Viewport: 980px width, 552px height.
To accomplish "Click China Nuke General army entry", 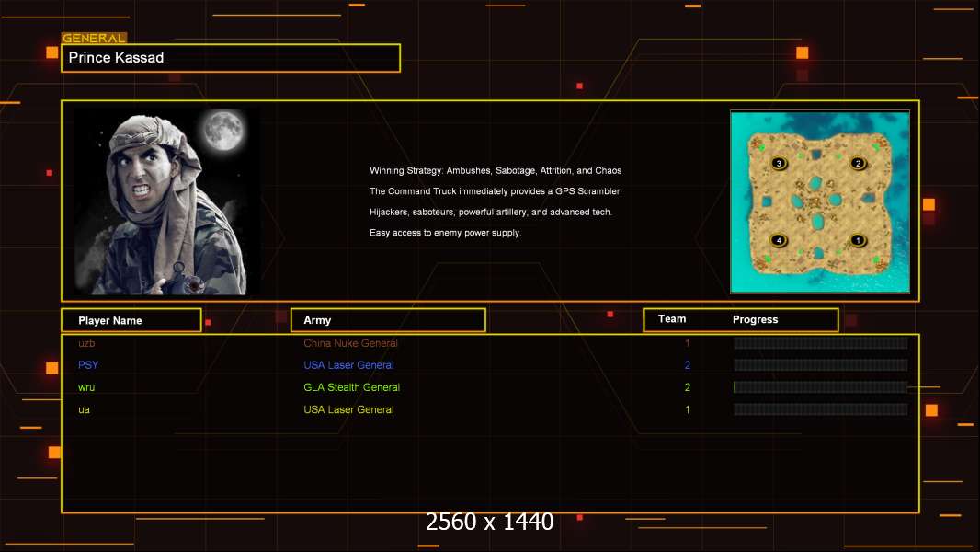I will click(x=350, y=343).
